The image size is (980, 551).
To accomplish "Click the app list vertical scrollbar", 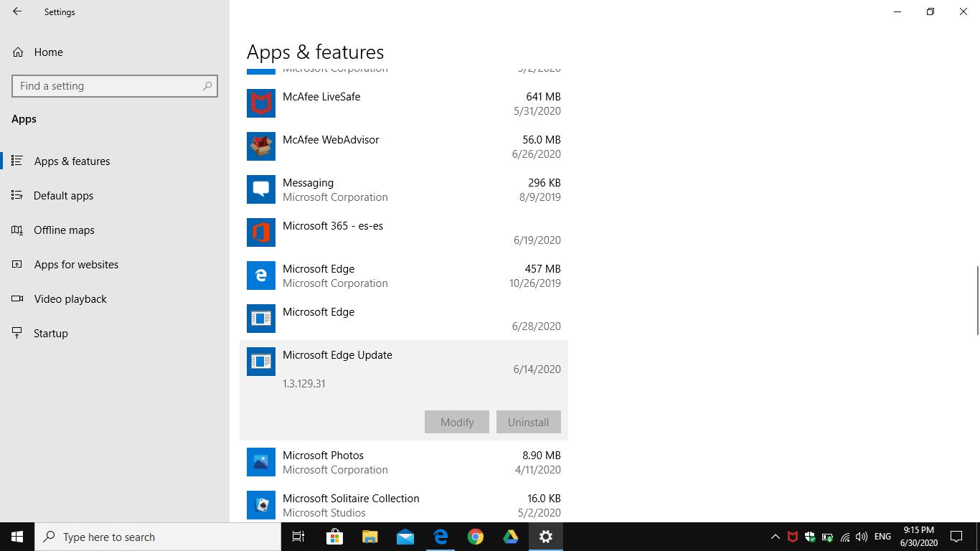I will [x=977, y=300].
